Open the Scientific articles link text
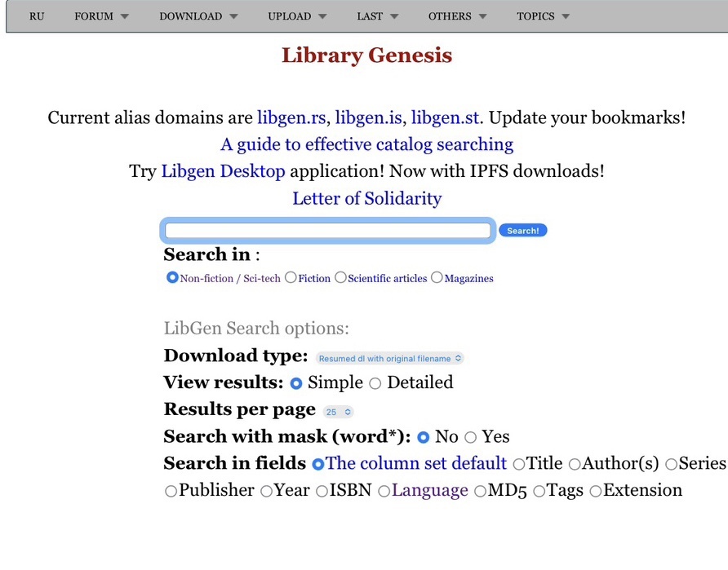This screenshot has width=728, height=570. click(x=387, y=278)
